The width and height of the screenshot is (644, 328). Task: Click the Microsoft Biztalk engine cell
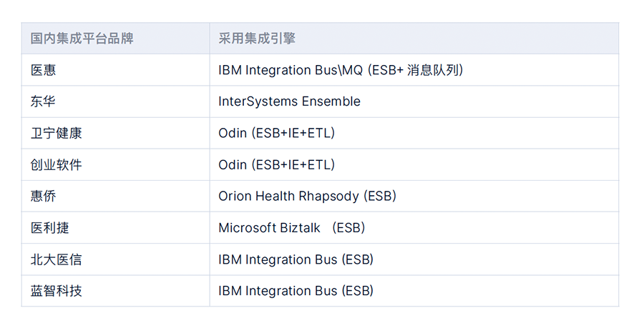coord(414,227)
